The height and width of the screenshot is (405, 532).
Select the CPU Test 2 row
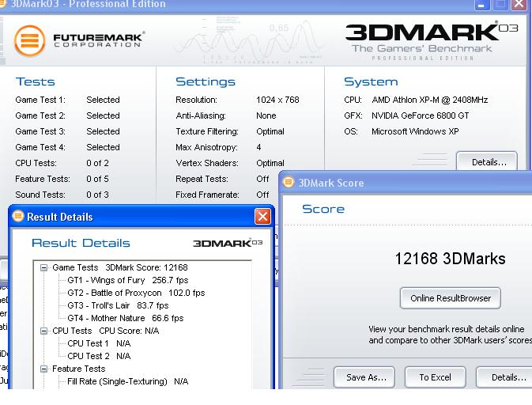[99, 356]
